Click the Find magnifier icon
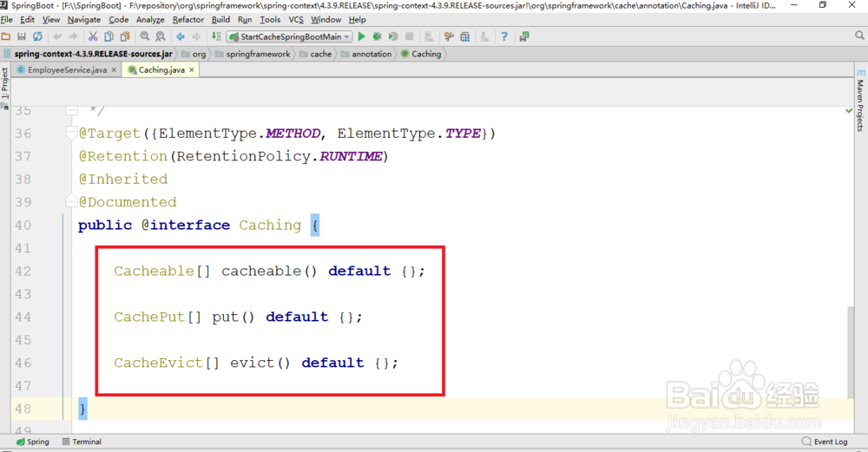The image size is (868, 452). 145,36
